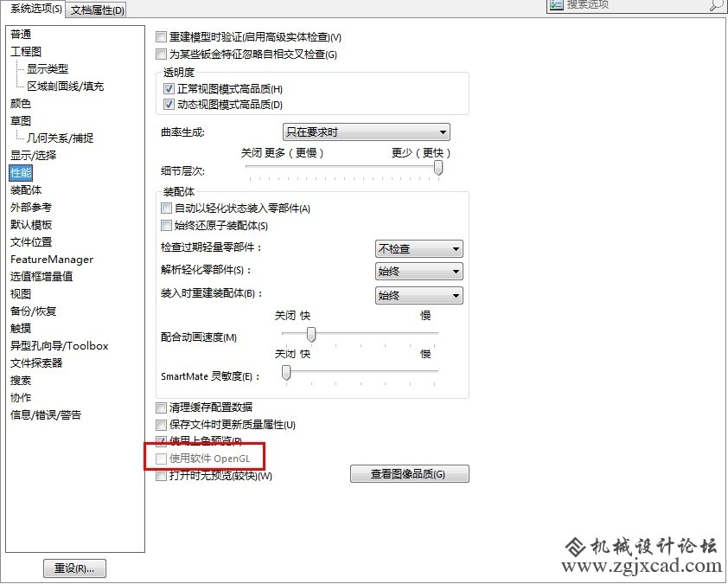The width and height of the screenshot is (728, 584).
Task: Enable 保存文件时更新质量属性(U) checkbox
Action: tap(161, 425)
